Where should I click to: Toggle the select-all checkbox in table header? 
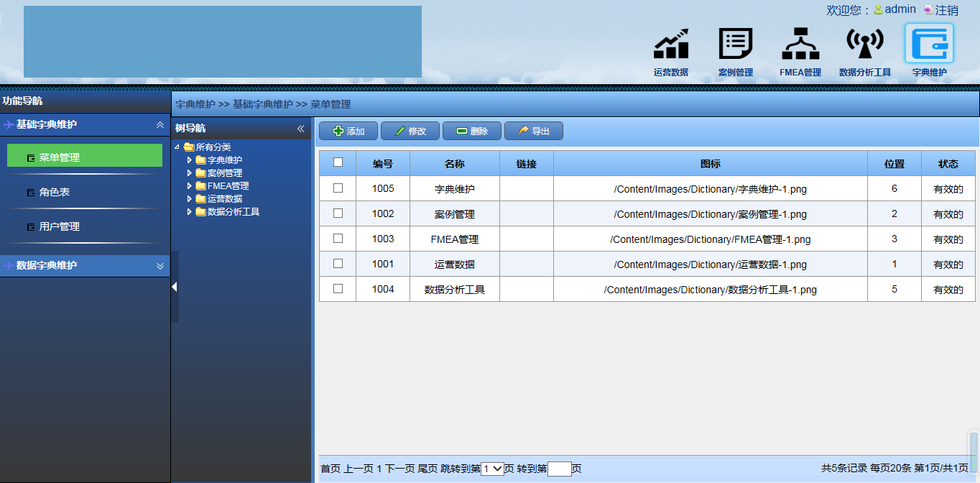pos(338,162)
